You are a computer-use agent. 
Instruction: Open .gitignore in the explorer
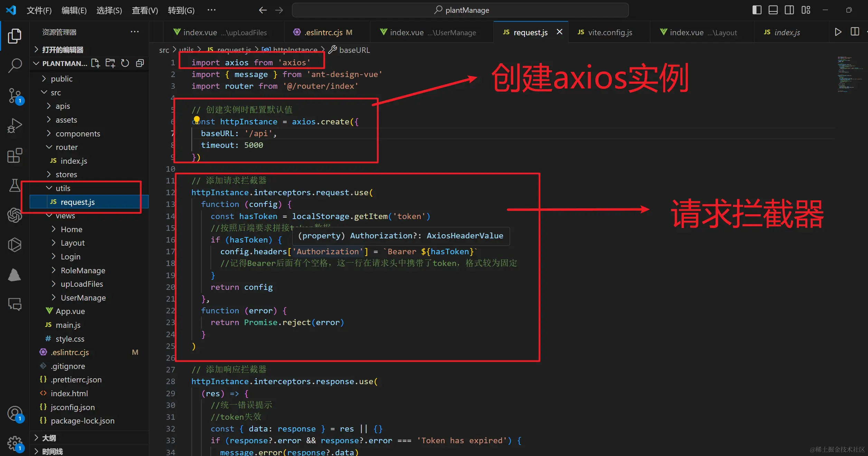89,366
